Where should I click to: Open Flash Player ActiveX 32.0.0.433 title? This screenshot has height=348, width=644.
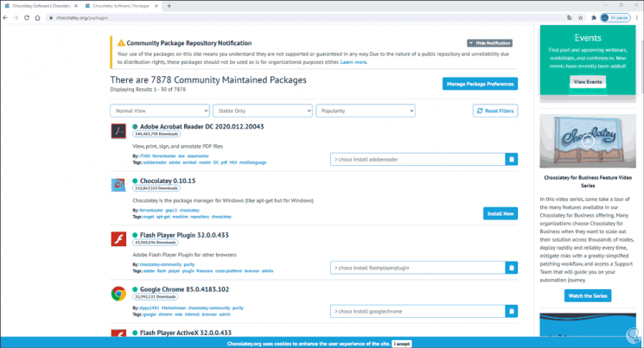[x=186, y=332]
